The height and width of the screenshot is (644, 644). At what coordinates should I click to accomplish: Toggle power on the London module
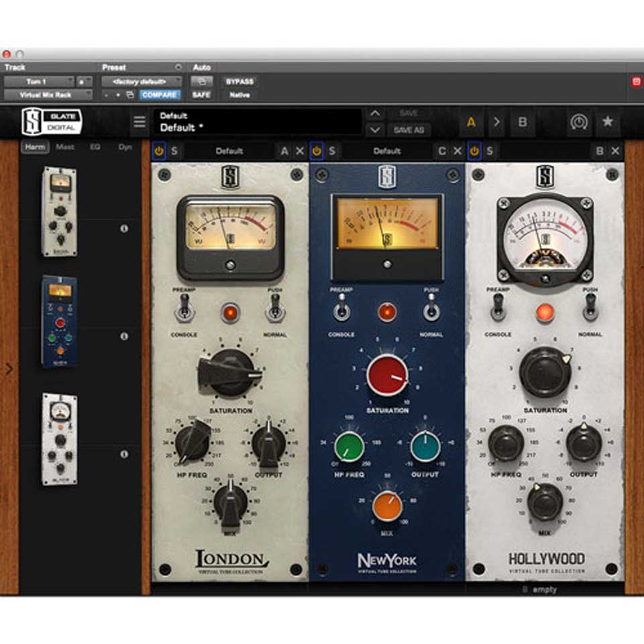tap(159, 151)
